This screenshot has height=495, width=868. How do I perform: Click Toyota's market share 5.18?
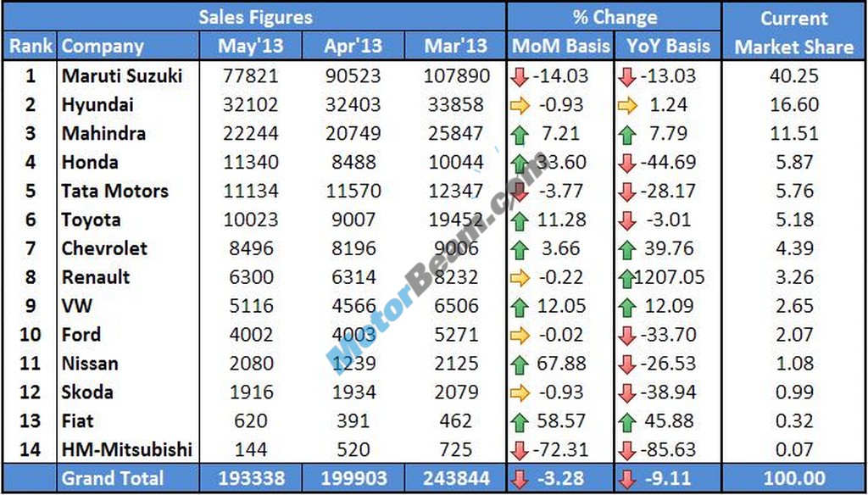click(793, 220)
